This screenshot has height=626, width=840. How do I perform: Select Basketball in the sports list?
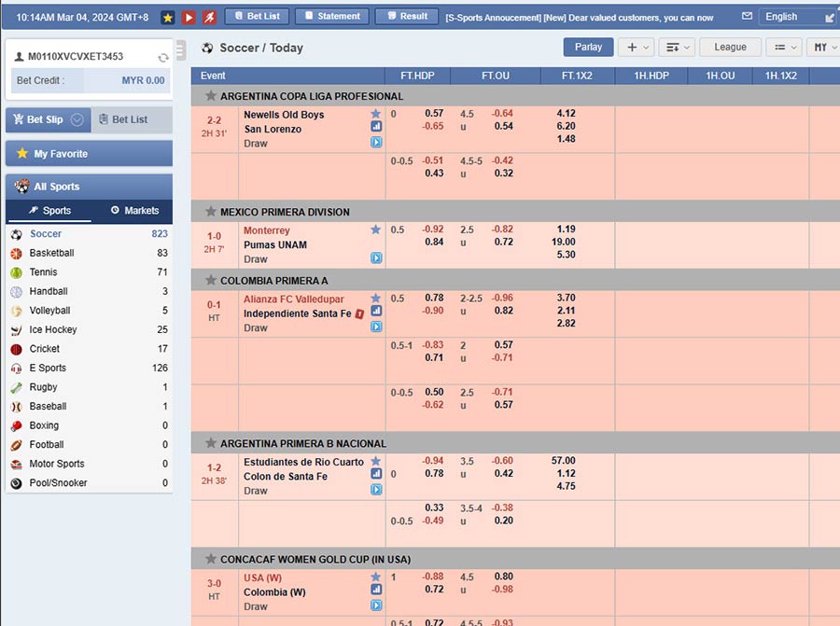[51, 253]
